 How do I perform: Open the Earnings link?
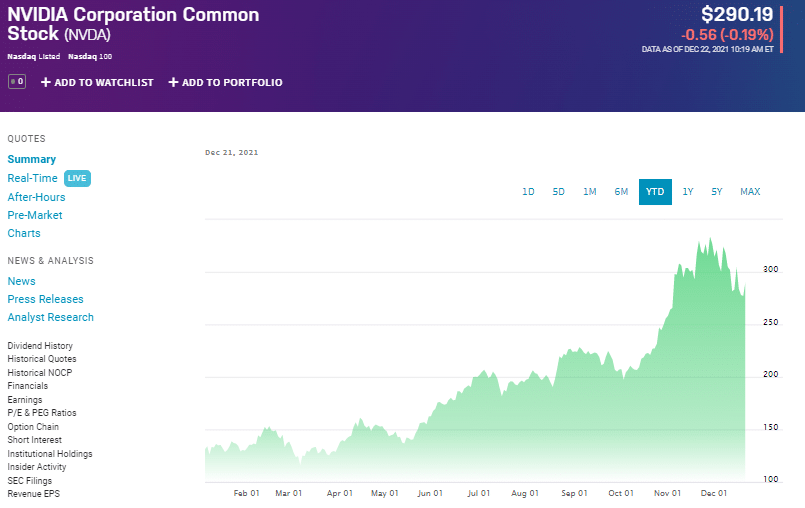tap(25, 400)
